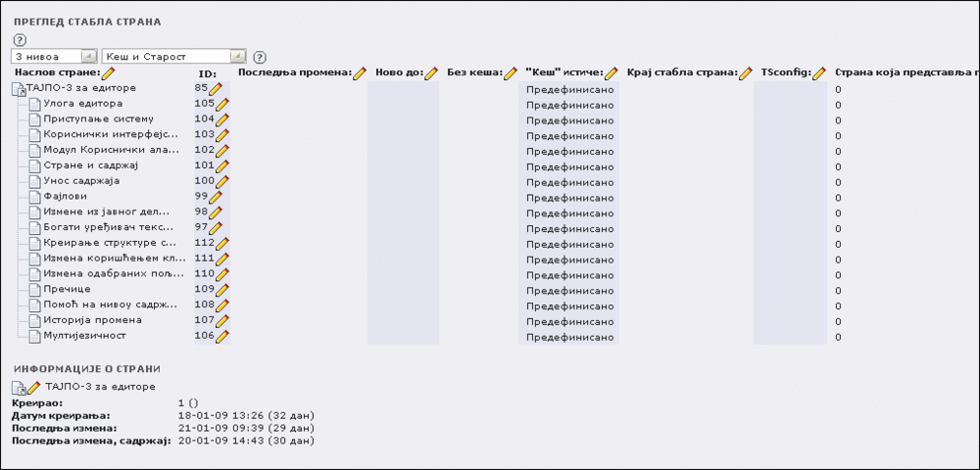The image size is (980, 470).
Task: Click pencil icon next to Последња промена header
Action: (360, 73)
